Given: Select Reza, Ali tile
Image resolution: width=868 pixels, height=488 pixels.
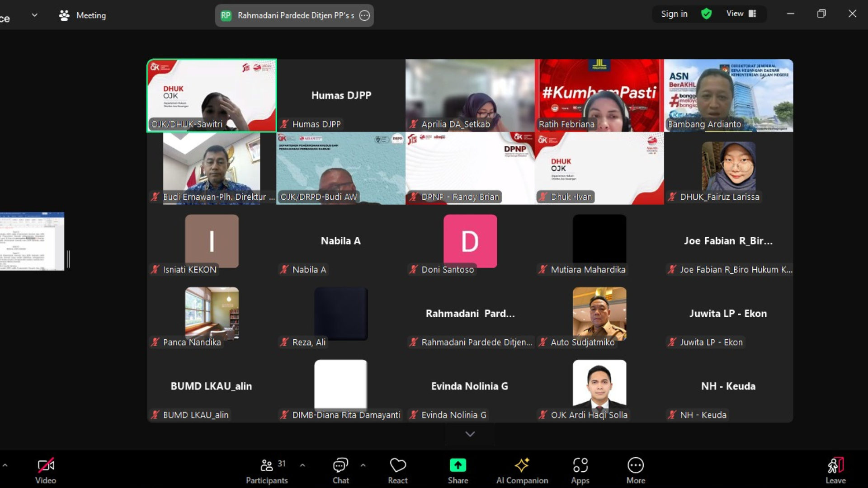Looking at the screenshot, I should pos(341,314).
